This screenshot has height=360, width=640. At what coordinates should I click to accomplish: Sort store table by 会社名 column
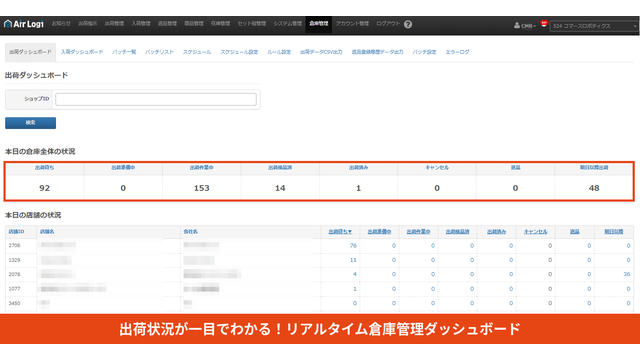tap(191, 232)
